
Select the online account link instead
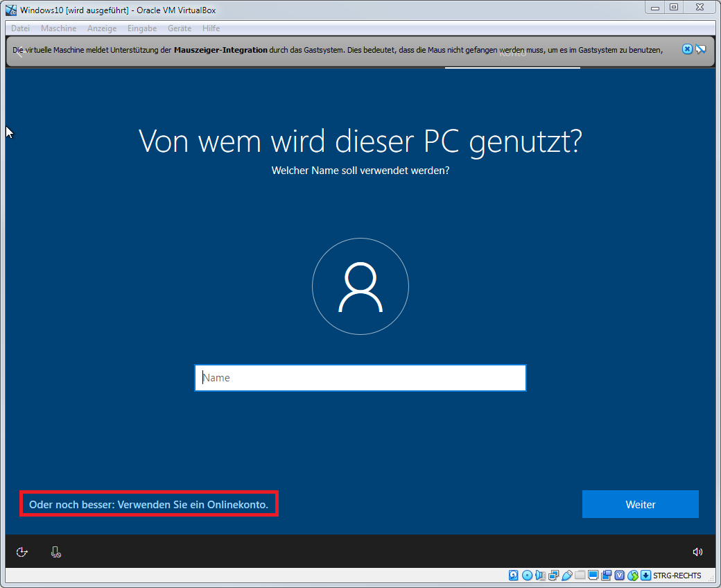tap(148, 504)
